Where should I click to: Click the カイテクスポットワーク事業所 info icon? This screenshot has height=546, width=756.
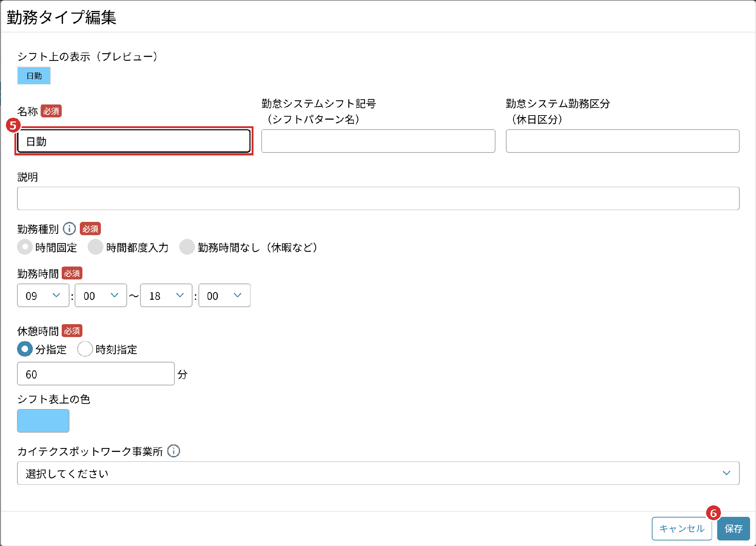pyautogui.click(x=174, y=451)
